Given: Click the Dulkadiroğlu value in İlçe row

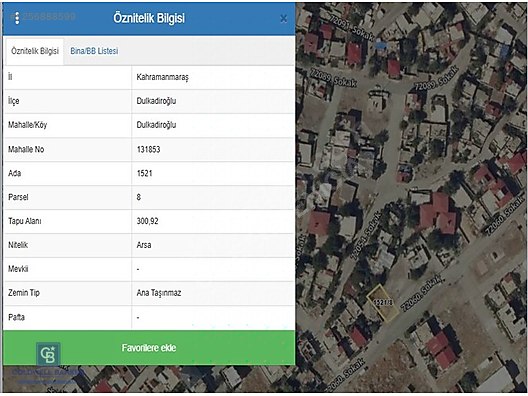Looking at the screenshot, I should coord(156,101).
